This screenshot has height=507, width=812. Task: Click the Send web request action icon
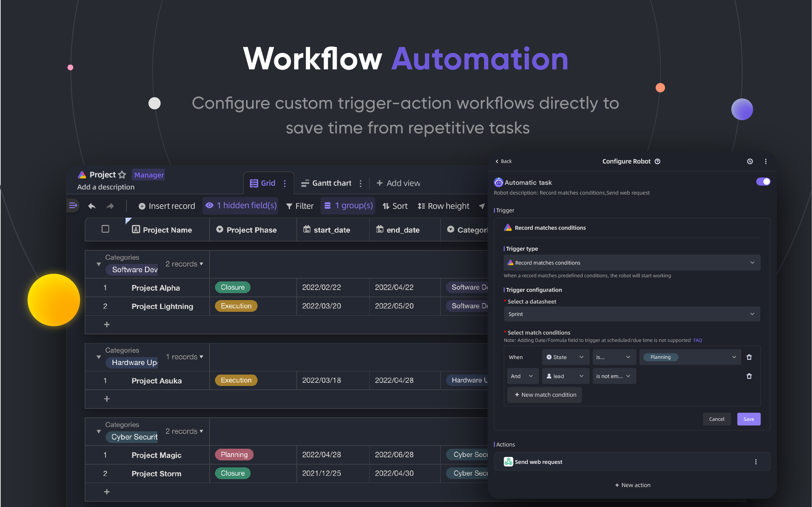(x=508, y=462)
